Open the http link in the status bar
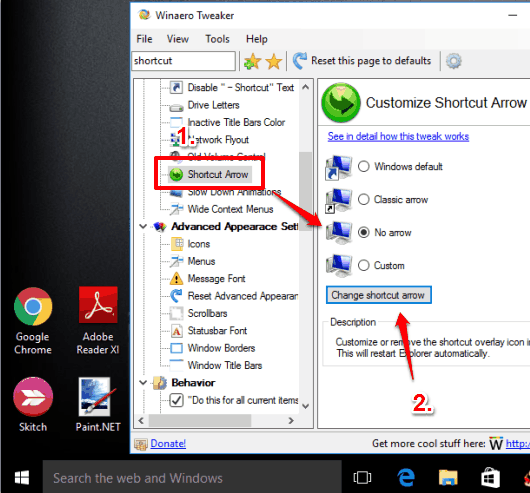The height and width of the screenshot is (493, 530). tap(517, 444)
